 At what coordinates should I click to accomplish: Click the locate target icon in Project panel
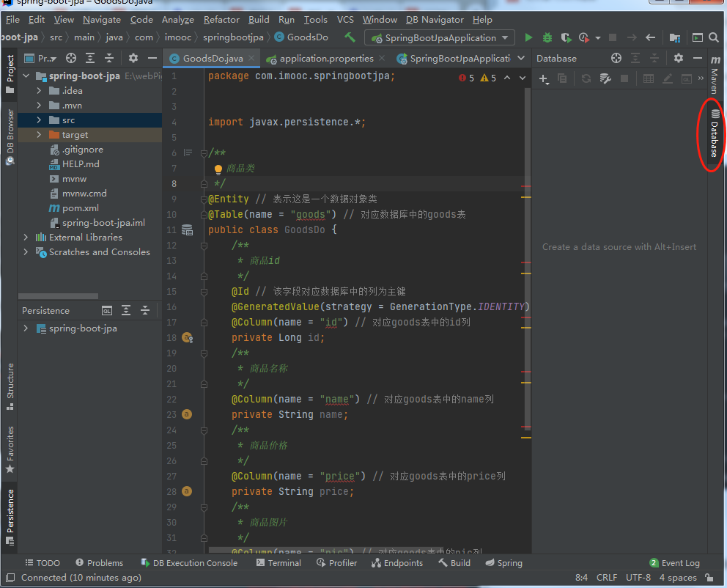(71, 58)
